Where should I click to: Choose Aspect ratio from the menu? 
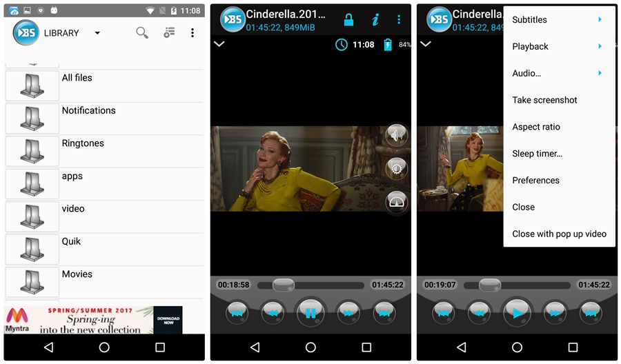(559, 127)
